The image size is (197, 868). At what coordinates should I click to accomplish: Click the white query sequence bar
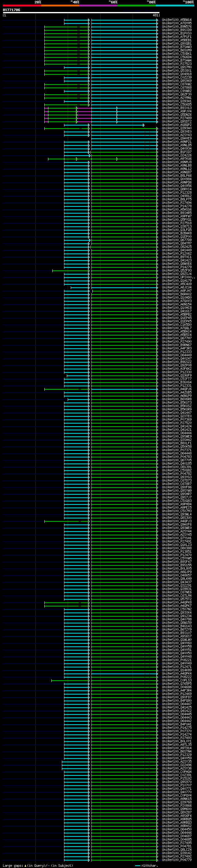[81, 13]
